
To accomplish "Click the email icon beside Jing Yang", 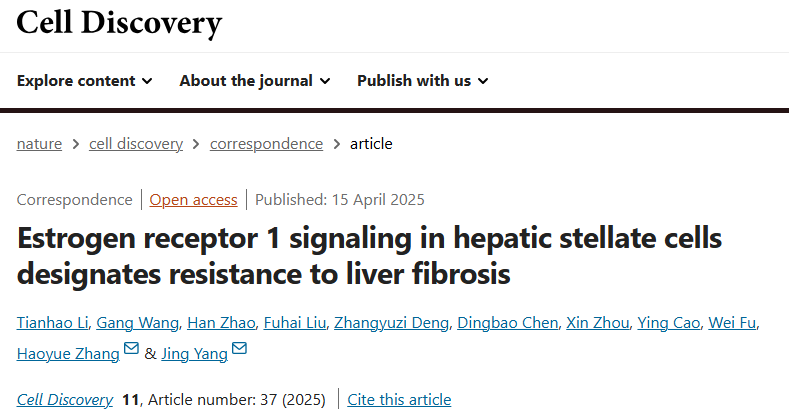I will 240,348.
